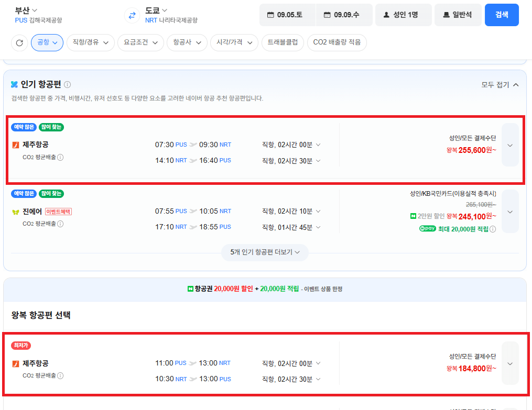
Task: Expand 제주항공 255,600원 fare details
Action: point(510,145)
